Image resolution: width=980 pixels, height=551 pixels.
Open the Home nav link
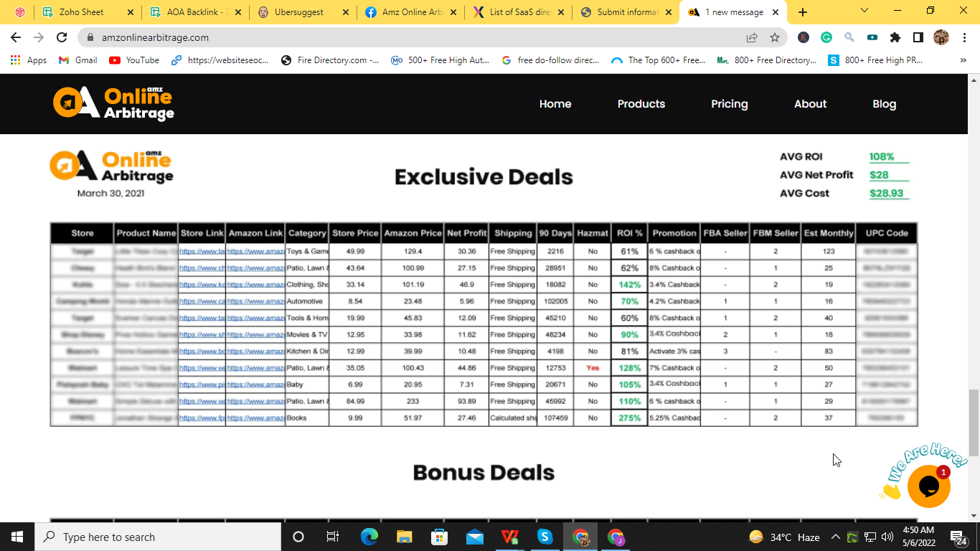click(555, 104)
